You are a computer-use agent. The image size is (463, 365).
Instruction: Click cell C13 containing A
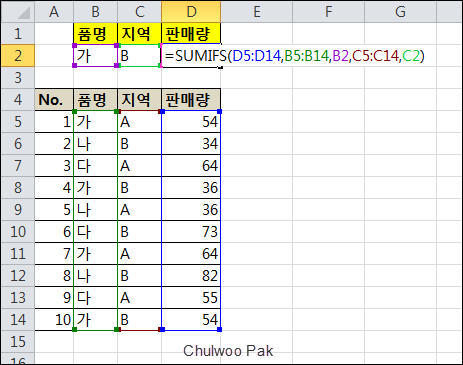click(139, 298)
